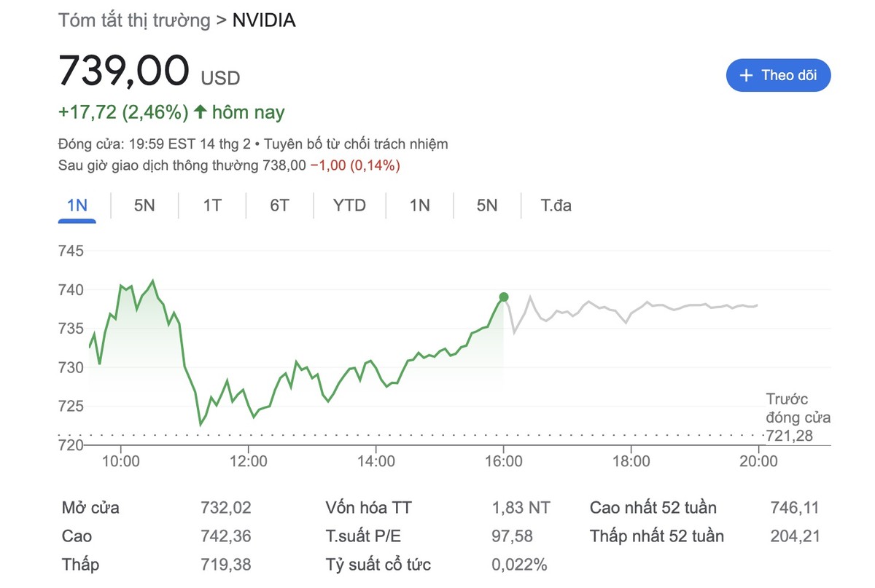Click the NVIDIA breadcrumb label

263,20
